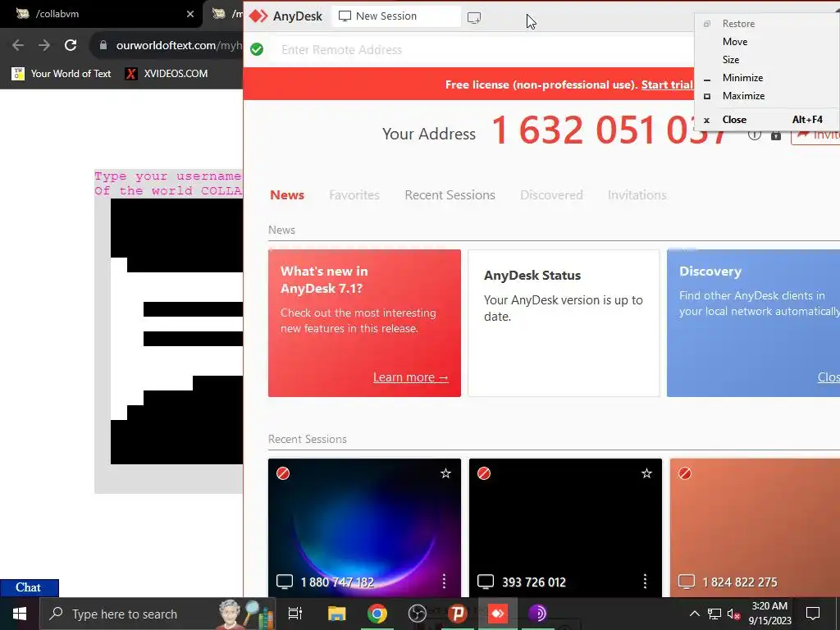Screen dimensions: 840x630
Task: Open the Chat button on the webpage
Action: click(29, 587)
